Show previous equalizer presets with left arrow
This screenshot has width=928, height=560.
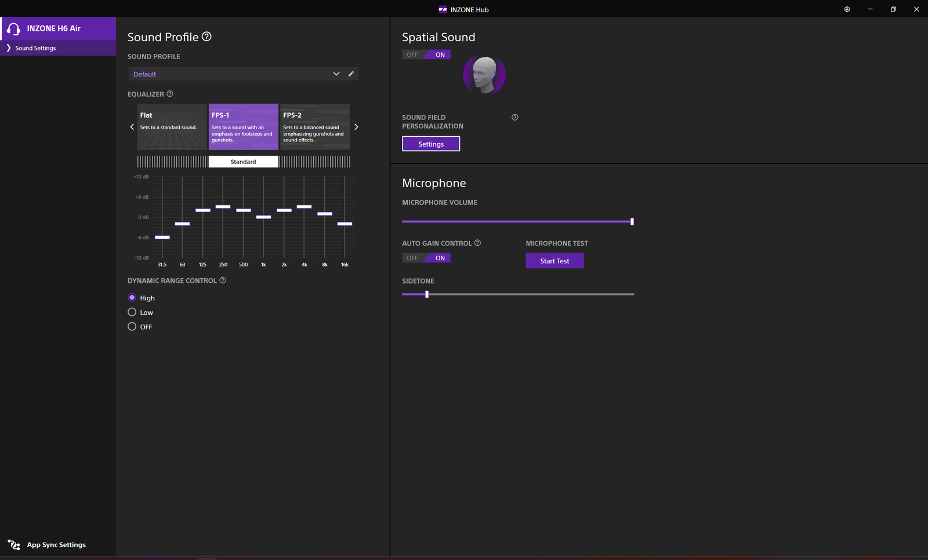(x=132, y=127)
